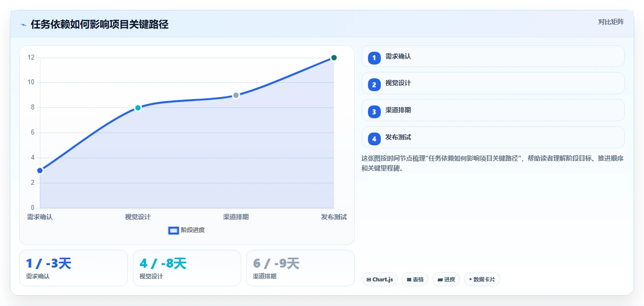This screenshot has width=644, height=306.
Task: Click the 对比矩阵 label
Action: coord(611,22)
